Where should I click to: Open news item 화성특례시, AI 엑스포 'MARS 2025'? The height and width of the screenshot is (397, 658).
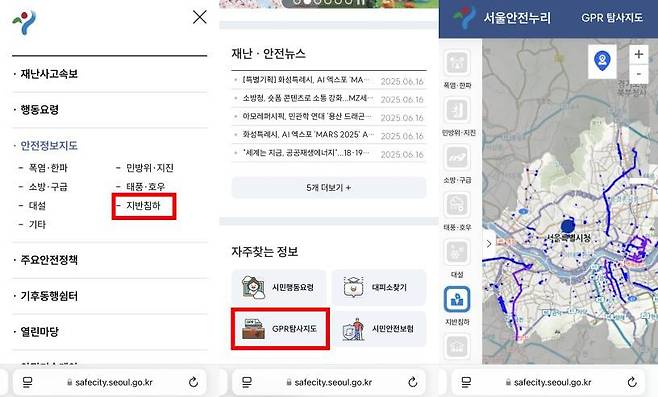[x=308, y=134]
